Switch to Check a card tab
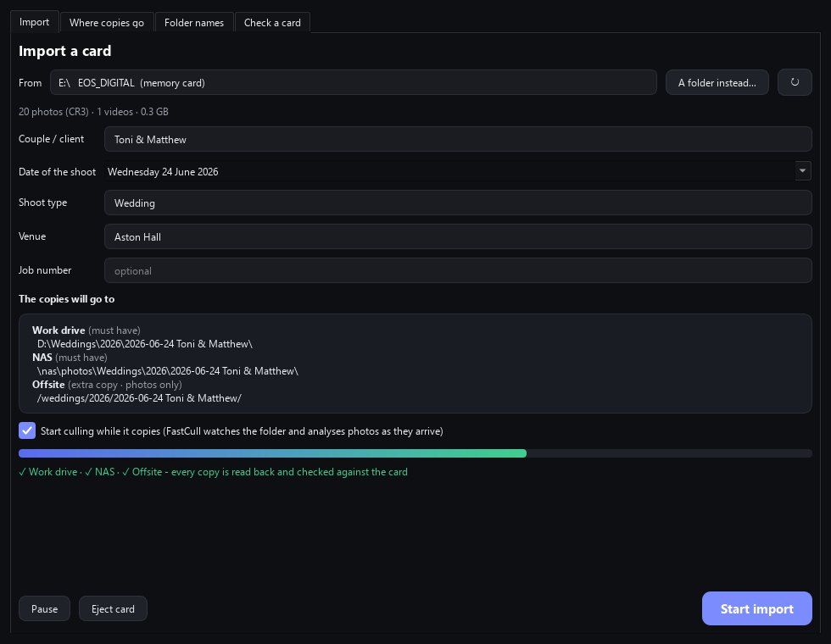This screenshot has height=644, width=831. point(272,23)
